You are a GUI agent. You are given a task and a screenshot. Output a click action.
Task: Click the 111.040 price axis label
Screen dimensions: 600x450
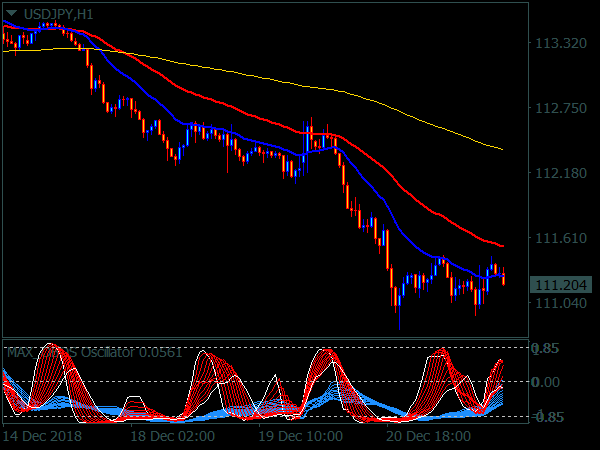pyautogui.click(x=560, y=304)
